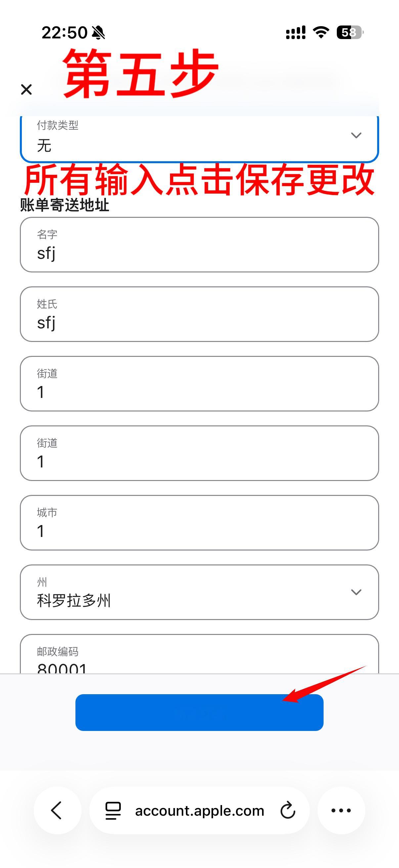399x868 pixels.
Task: Select the second 街道 street field
Action: [x=199, y=453]
